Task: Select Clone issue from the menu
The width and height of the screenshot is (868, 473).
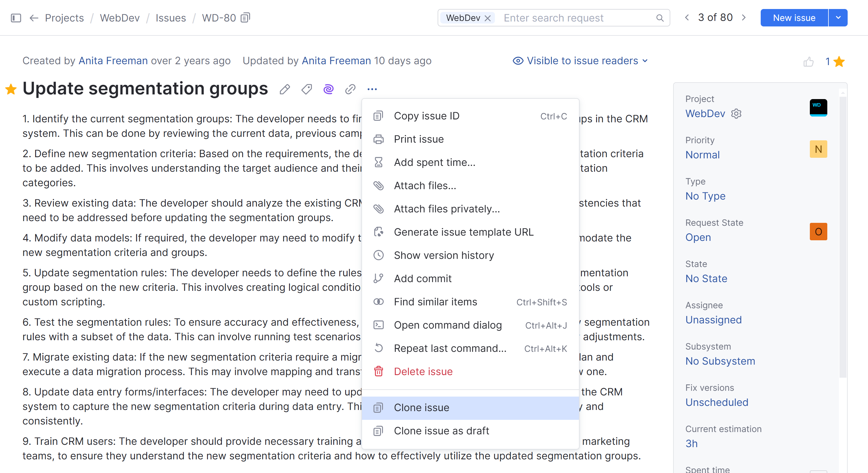Action: [421, 407]
